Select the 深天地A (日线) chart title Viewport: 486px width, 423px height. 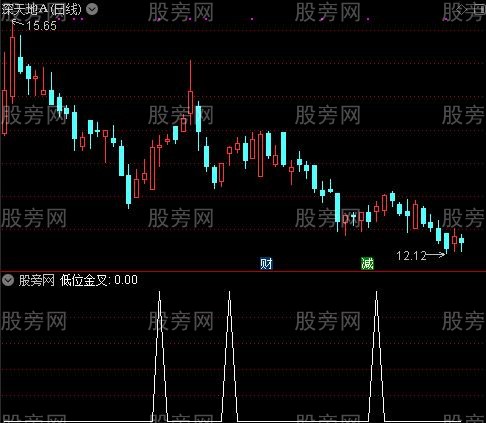point(41,9)
